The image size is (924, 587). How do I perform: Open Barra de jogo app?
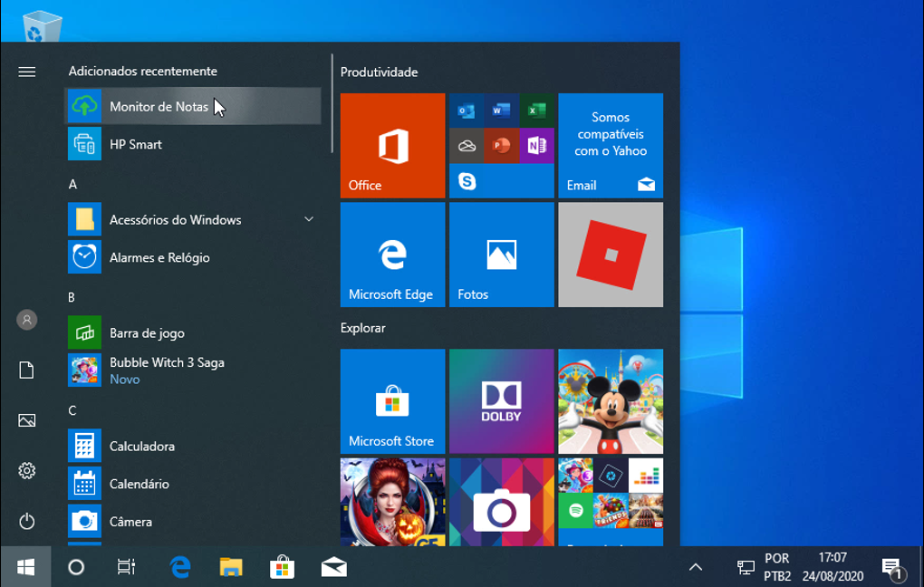[193, 332]
